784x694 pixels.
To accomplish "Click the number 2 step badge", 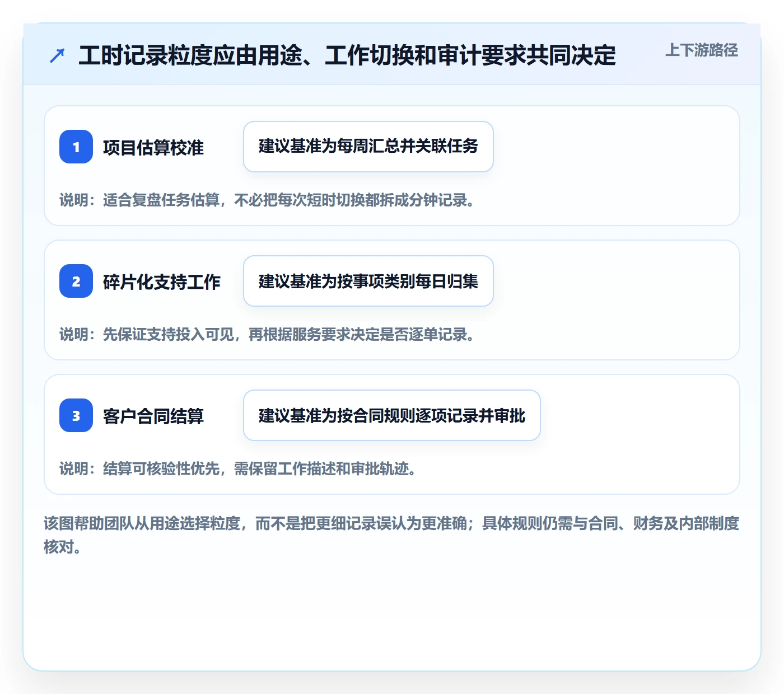I will [x=76, y=281].
